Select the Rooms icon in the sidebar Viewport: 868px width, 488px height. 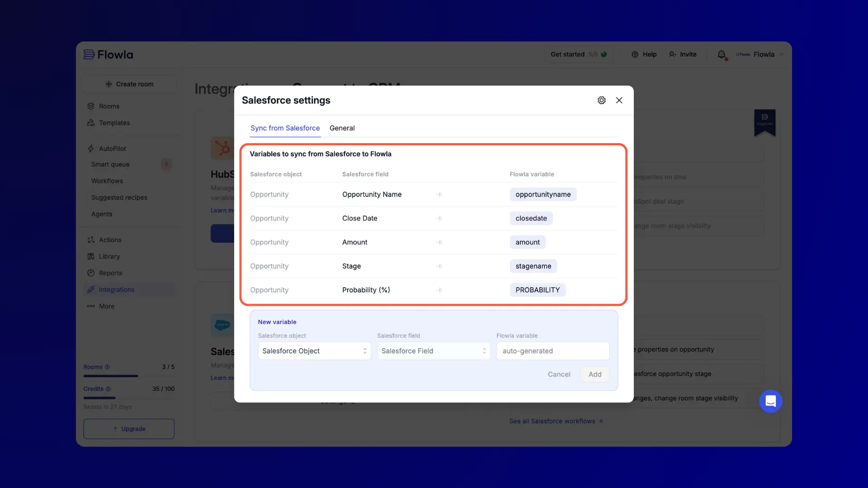[x=91, y=106]
